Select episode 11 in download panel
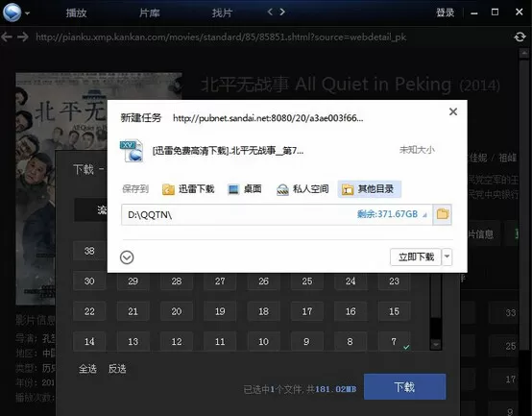 point(220,341)
